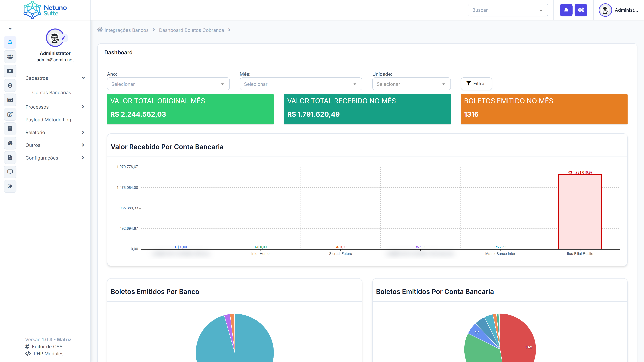Screen dimensions: 644x362
Task: Open the bank institution sidebar icon
Action: (10, 42)
